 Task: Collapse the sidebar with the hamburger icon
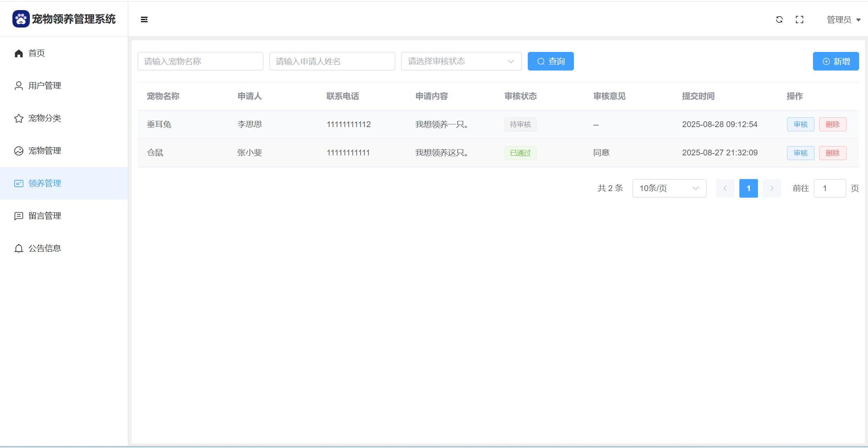point(144,19)
